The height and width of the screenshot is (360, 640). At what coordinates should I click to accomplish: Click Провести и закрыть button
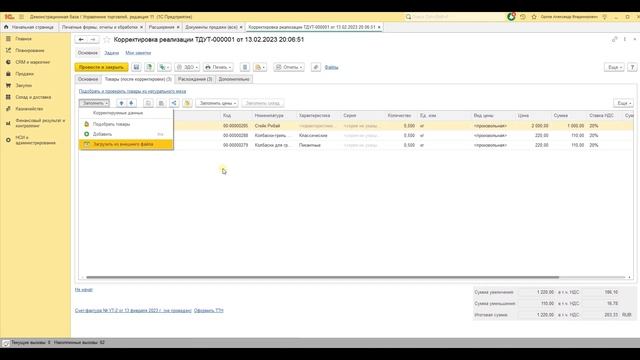tap(101, 67)
